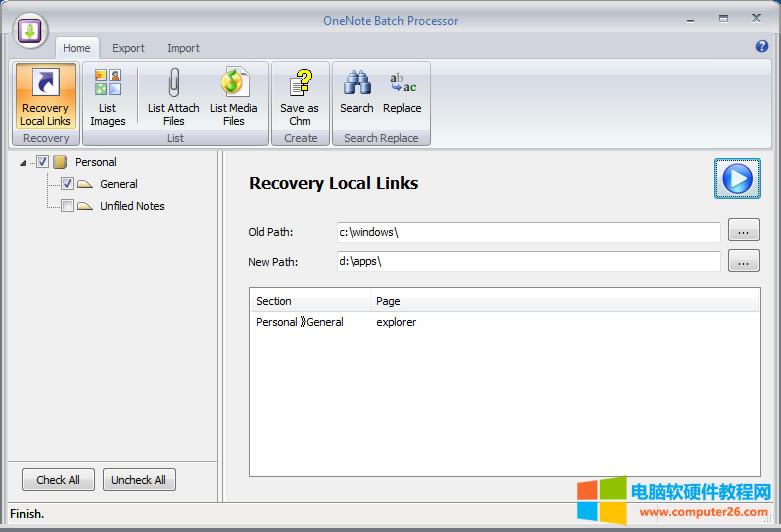The width and height of the screenshot is (781, 532).
Task: Click the application logo button
Action: tap(29, 29)
